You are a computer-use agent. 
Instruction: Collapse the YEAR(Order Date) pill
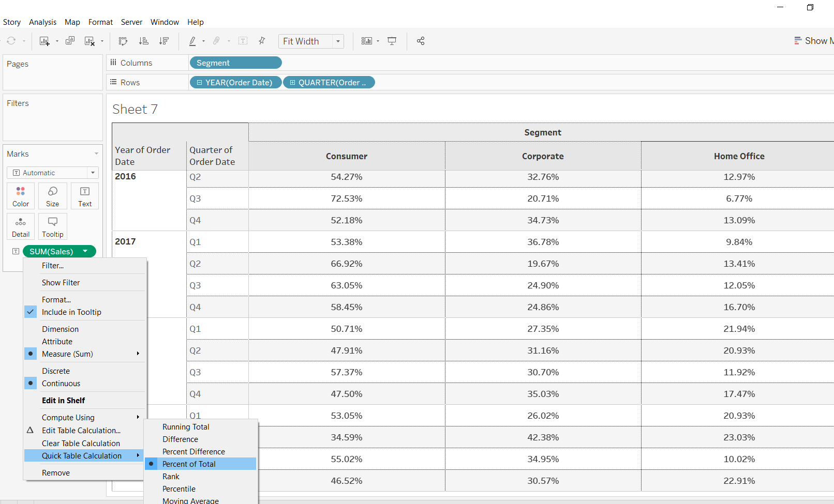point(200,83)
